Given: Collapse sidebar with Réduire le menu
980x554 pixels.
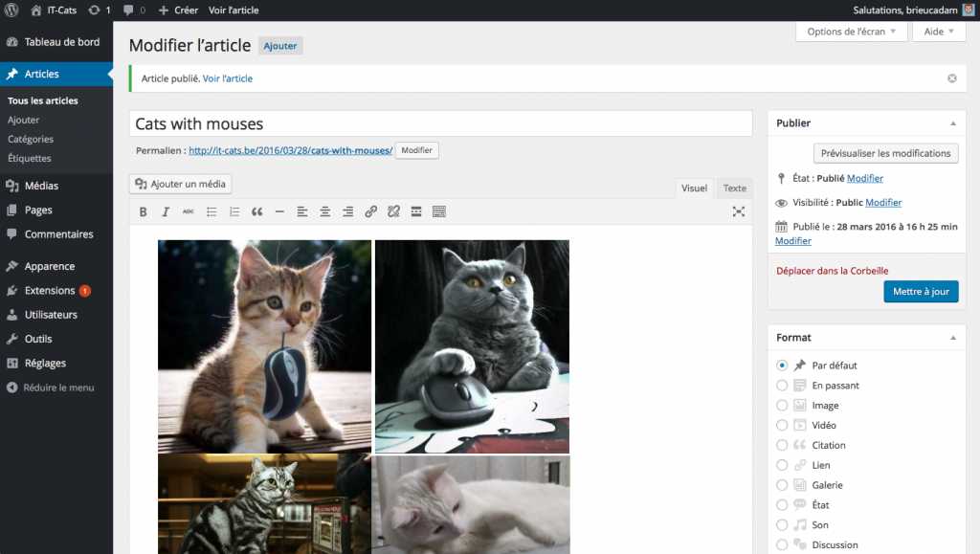Looking at the screenshot, I should point(51,388).
